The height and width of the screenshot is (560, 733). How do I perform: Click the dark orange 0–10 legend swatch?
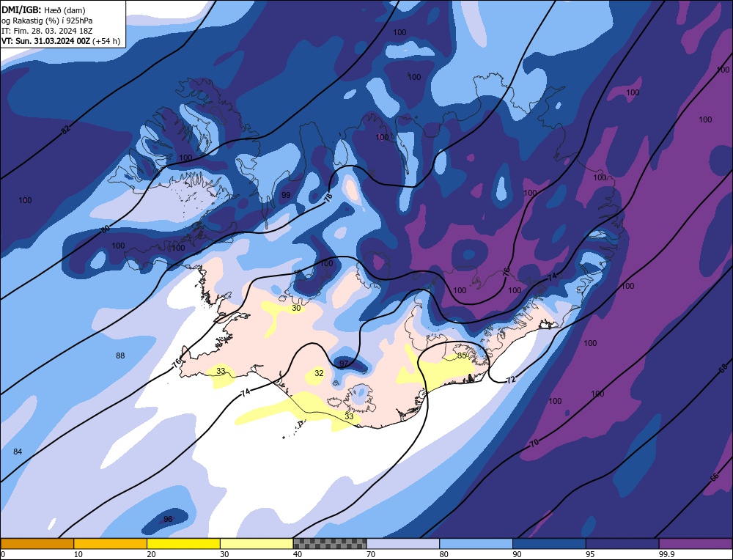37,543
